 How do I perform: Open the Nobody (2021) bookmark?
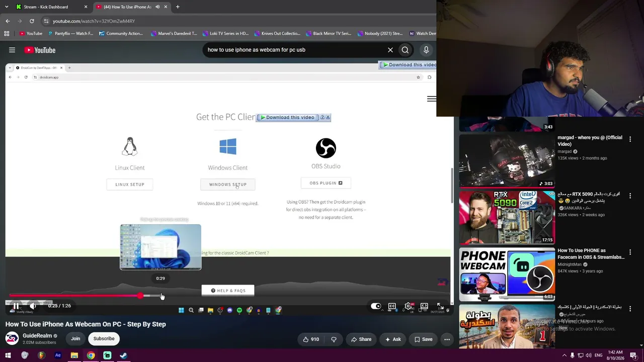pyautogui.click(x=380, y=34)
